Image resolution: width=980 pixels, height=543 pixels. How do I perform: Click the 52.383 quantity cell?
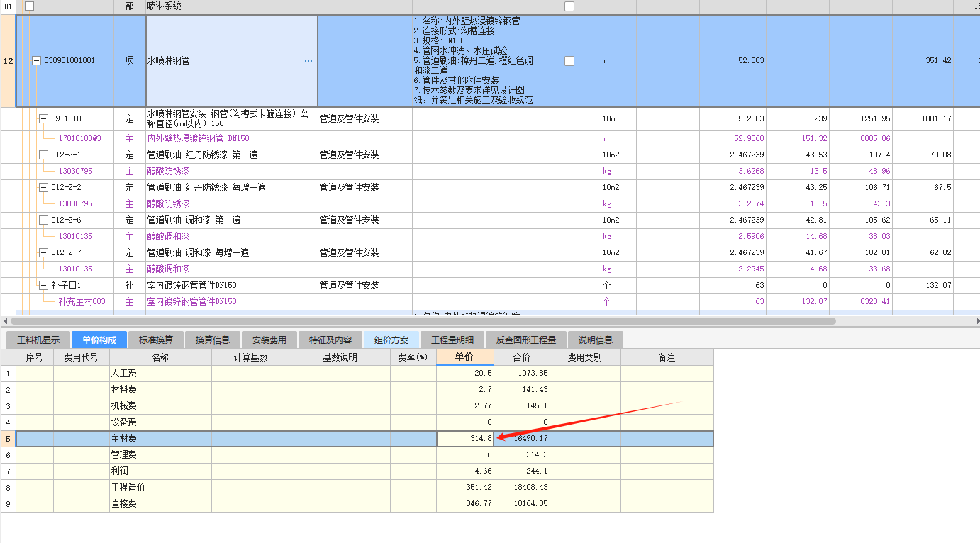tap(733, 61)
